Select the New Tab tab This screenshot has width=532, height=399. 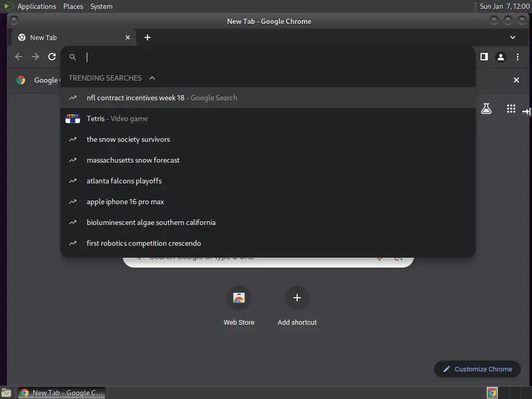pos(74,37)
